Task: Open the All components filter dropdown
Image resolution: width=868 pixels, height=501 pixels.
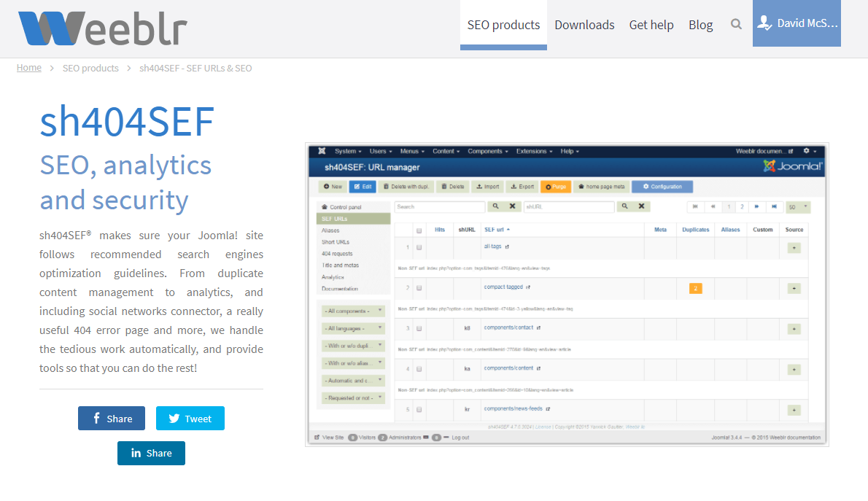Action: point(353,311)
